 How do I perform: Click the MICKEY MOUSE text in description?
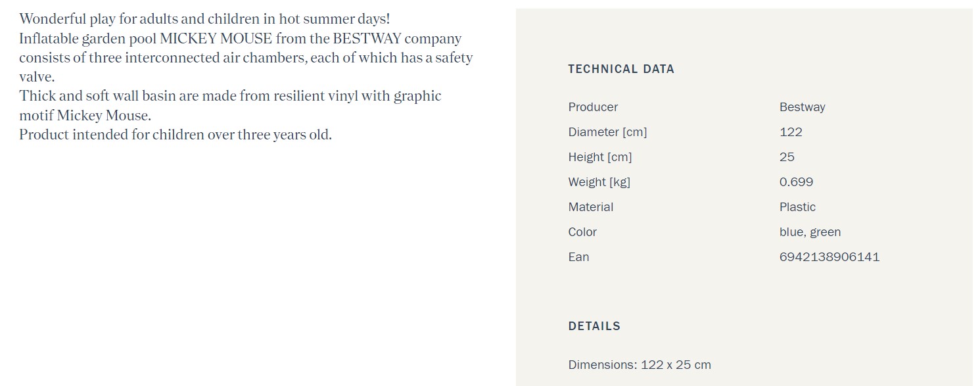216,38
